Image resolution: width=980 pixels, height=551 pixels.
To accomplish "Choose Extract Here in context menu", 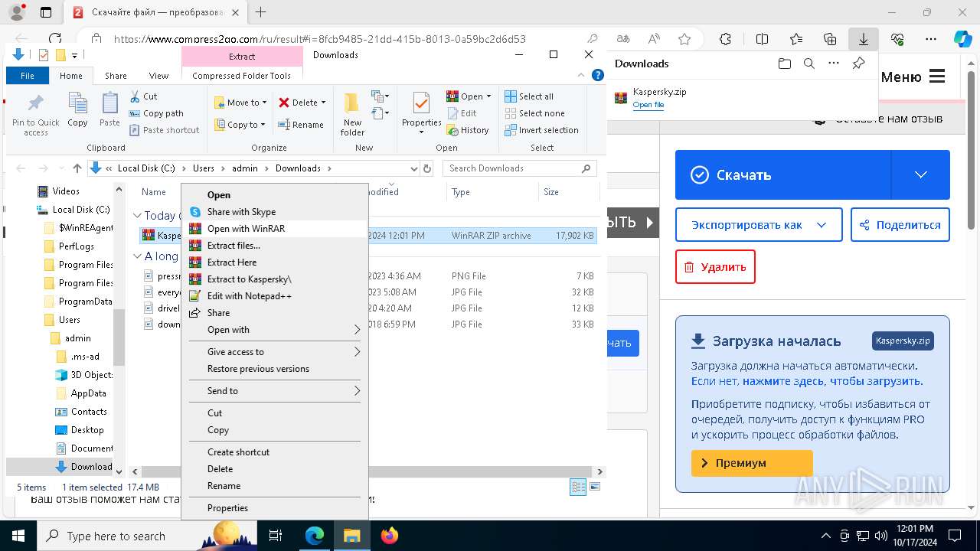I will pyautogui.click(x=275, y=262).
